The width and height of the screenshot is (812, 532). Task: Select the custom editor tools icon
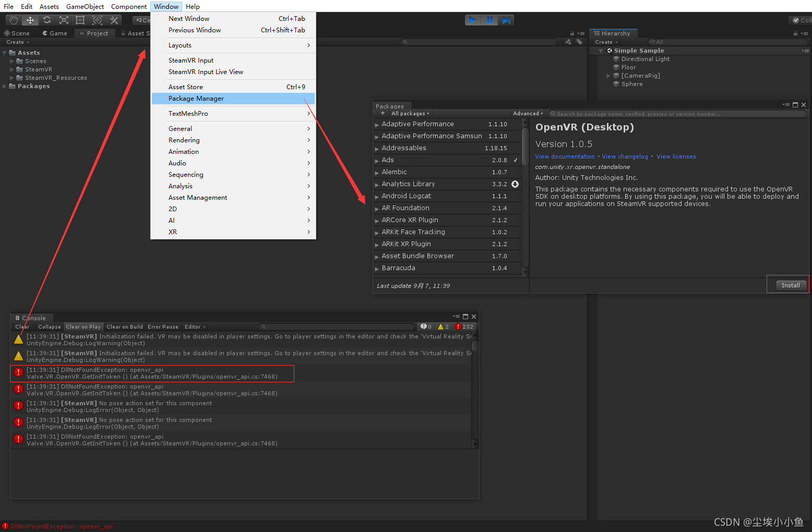click(114, 20)
